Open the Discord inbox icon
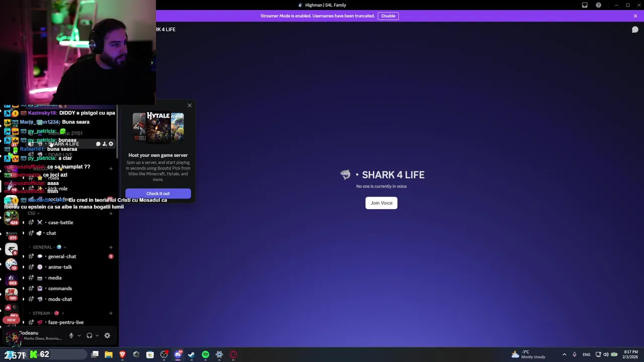644x362 pixels. (585, 5)
